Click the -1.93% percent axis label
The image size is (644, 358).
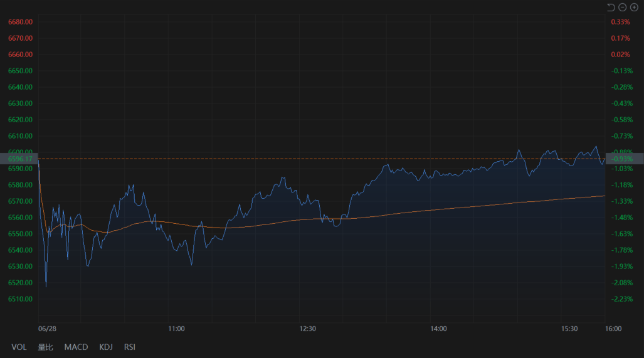[x=622, y=266]
